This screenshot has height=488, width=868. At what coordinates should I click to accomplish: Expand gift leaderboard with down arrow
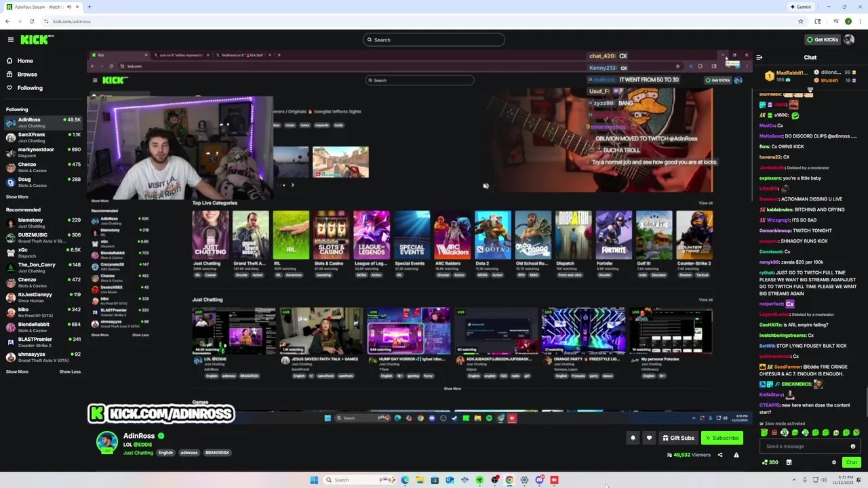click(x=810, y=89)
